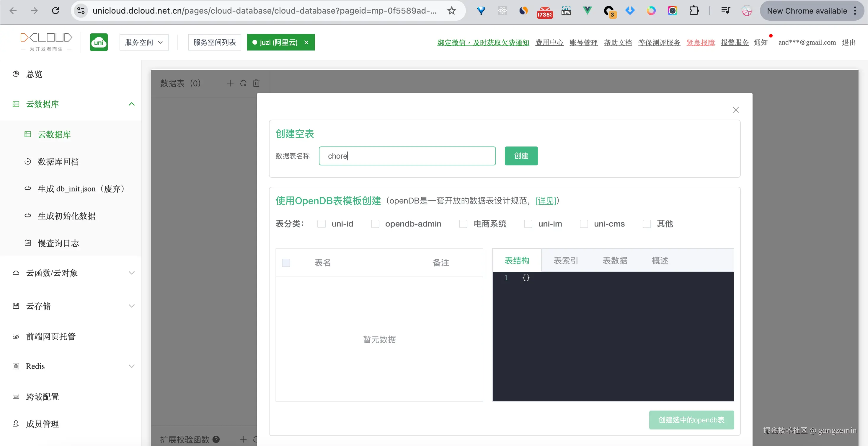Close the juzi (阿里云) space tab
This screenshot has height=446, width=868.
(x=306, y=42)
